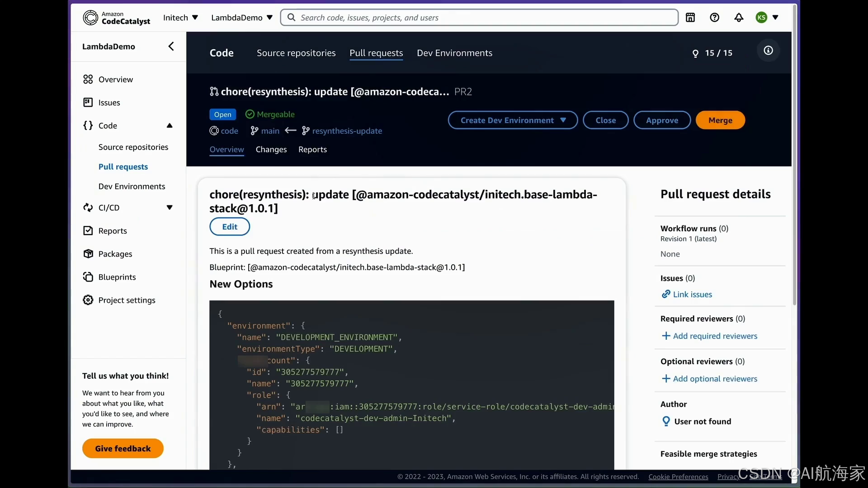Click the Workflow runs (0) heading
The height and width of the screenshot is (488, 868).
(x=694, y=229)
